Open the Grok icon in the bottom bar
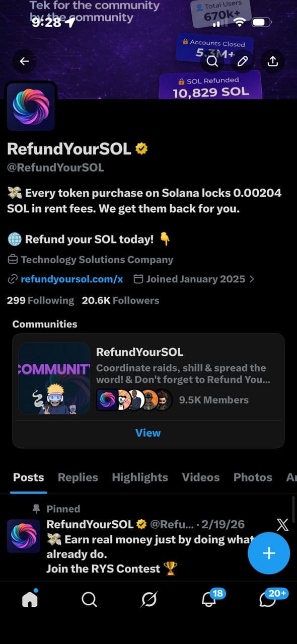 pos(148,599)
